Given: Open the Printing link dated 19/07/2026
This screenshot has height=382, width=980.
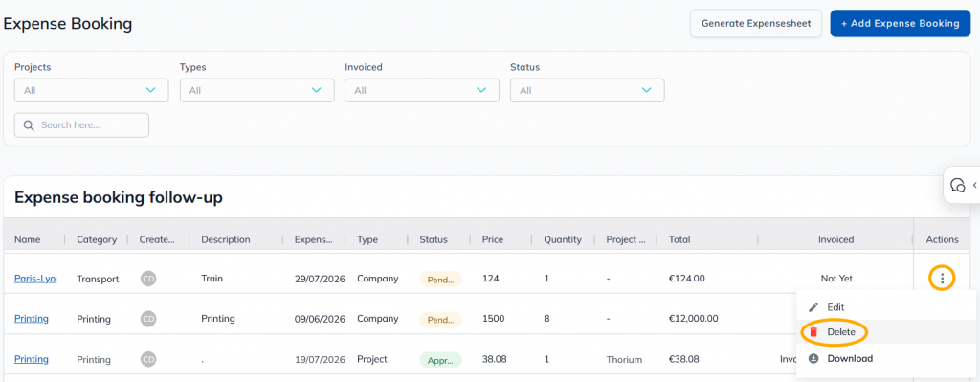Looking at the screenshot, I should (x=32, y=359).
